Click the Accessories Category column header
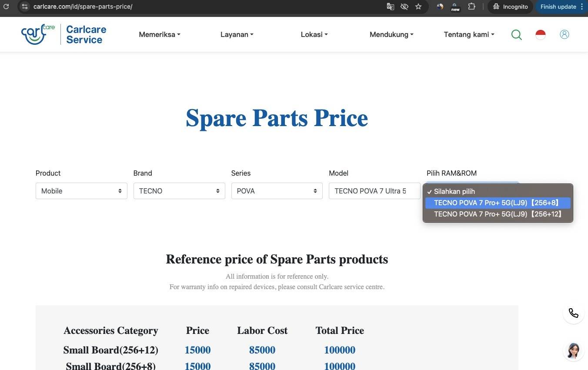The height and width of the screenshot is (370, 588). [x=111, y=330]
